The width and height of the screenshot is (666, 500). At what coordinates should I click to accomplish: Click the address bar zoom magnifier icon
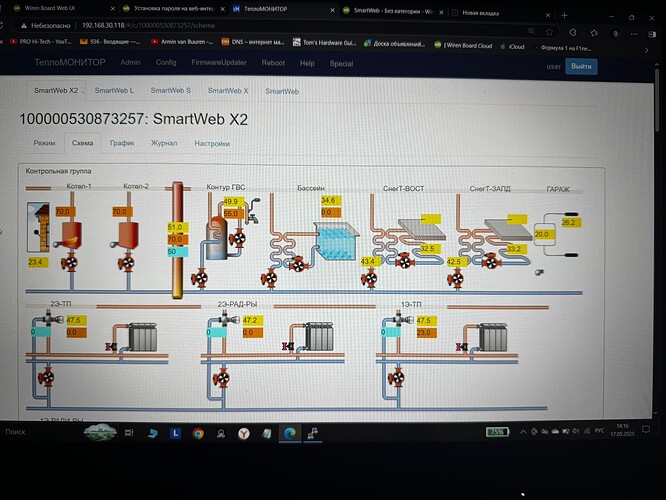(x=531, y=31)
